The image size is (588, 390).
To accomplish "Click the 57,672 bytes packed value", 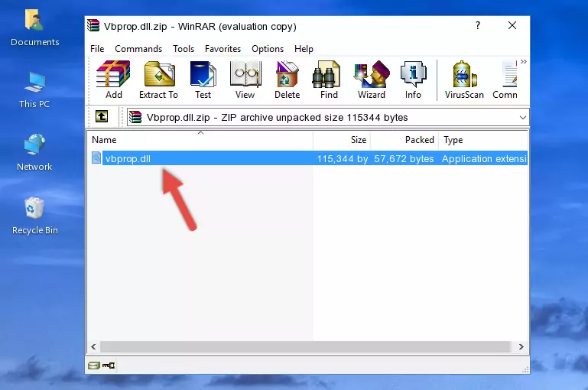I will (x=404, y=158).
